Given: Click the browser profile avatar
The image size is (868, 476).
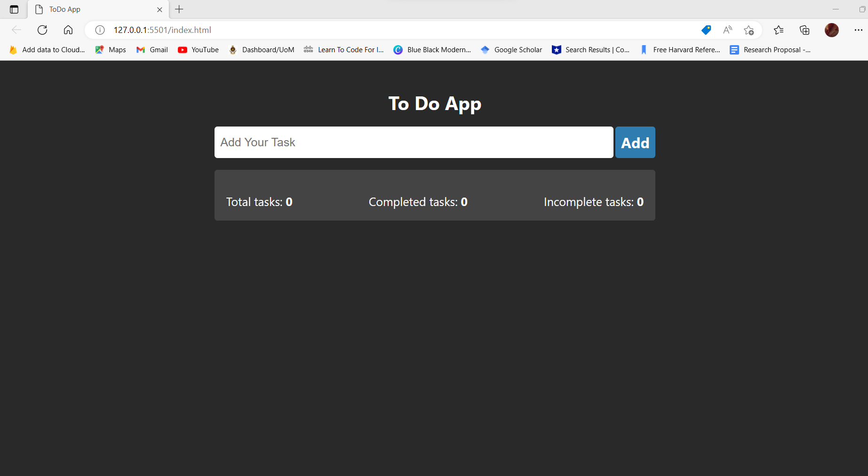Looking at the screenshot, I should click(x=831, y=30).
